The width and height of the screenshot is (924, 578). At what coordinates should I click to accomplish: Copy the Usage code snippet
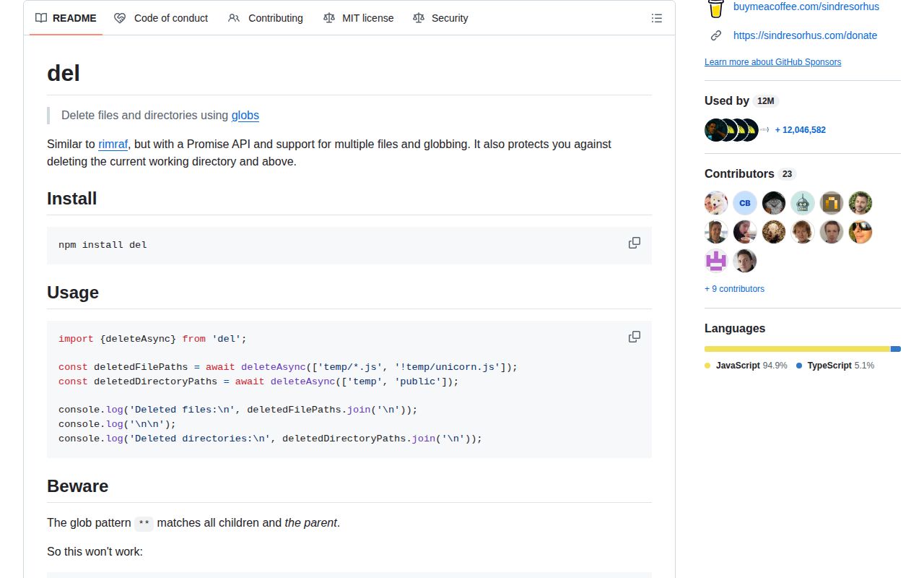[x=635, y=337]
